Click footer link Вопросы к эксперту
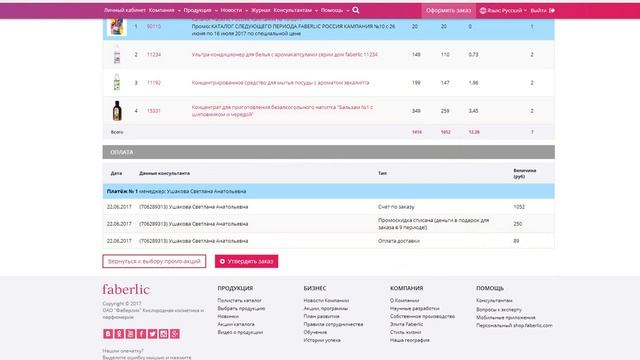 point(499,310)
